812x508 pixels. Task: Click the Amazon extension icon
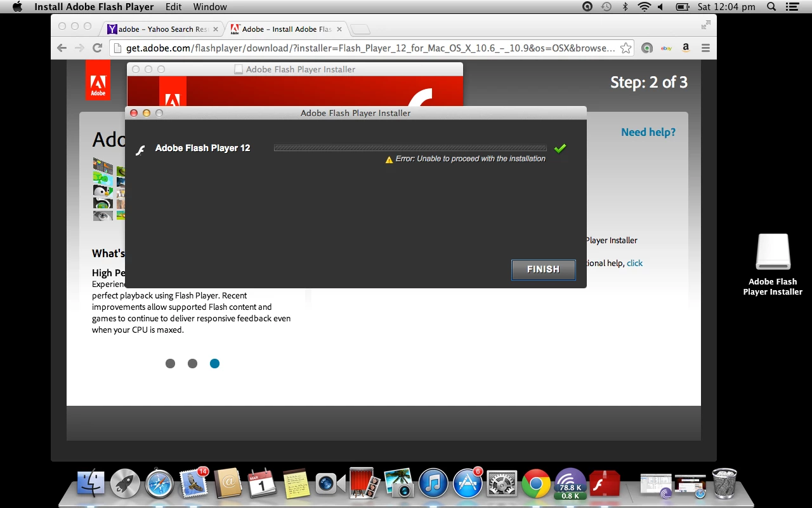(x=686, y=48)
